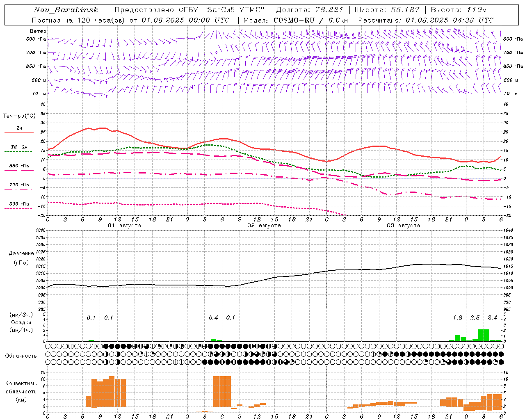
Task: Click the red 2м temperature legend line
Action: pos(19,132)
